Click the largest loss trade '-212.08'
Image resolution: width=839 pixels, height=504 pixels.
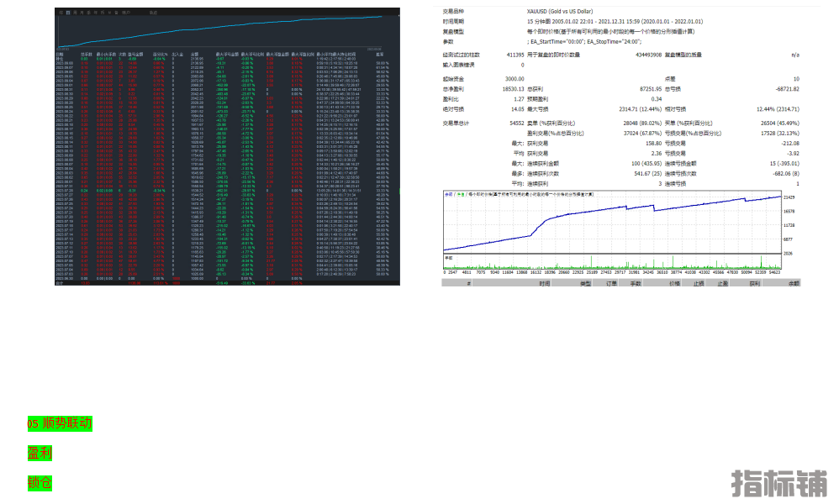pyautogui.click(x=789, y=144)
